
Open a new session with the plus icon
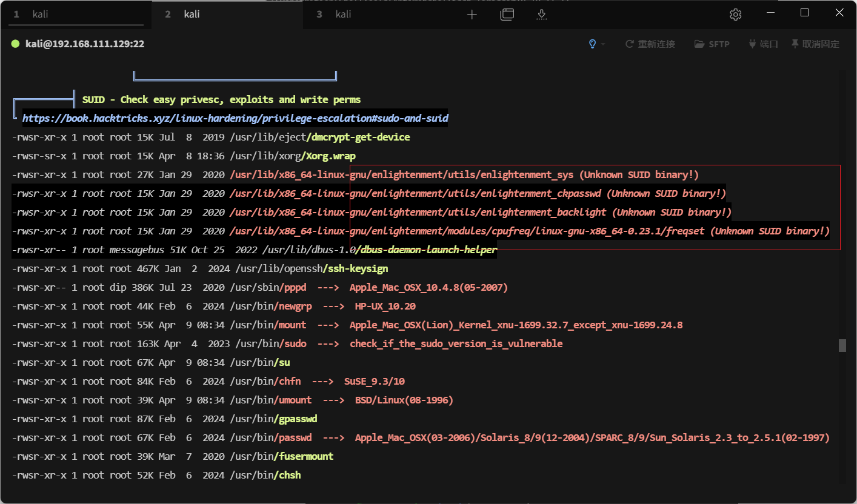472,15
